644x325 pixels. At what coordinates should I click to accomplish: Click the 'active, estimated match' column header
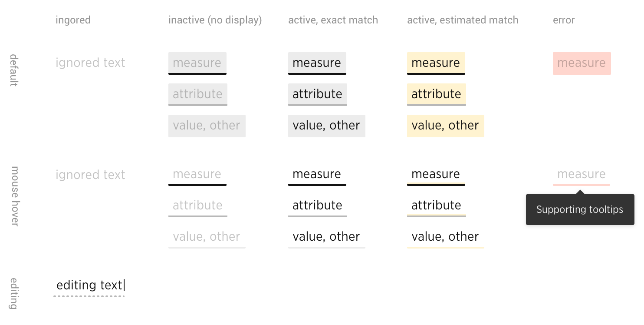click(463, 20)
